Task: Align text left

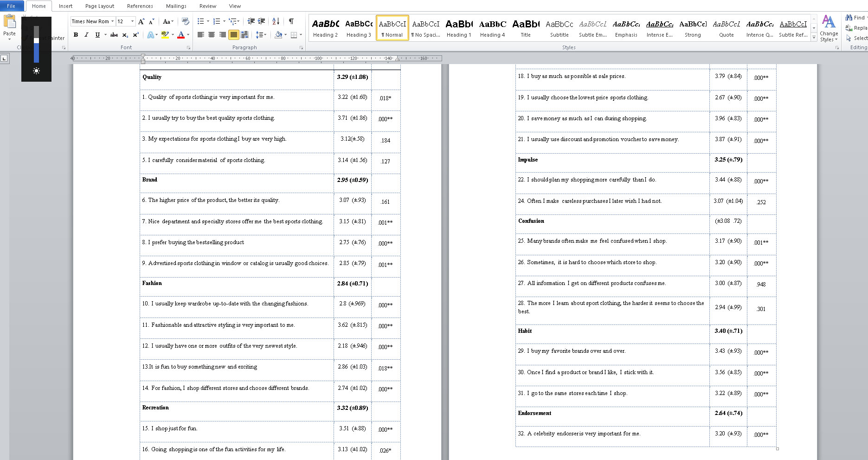Action: click(200, 35)
